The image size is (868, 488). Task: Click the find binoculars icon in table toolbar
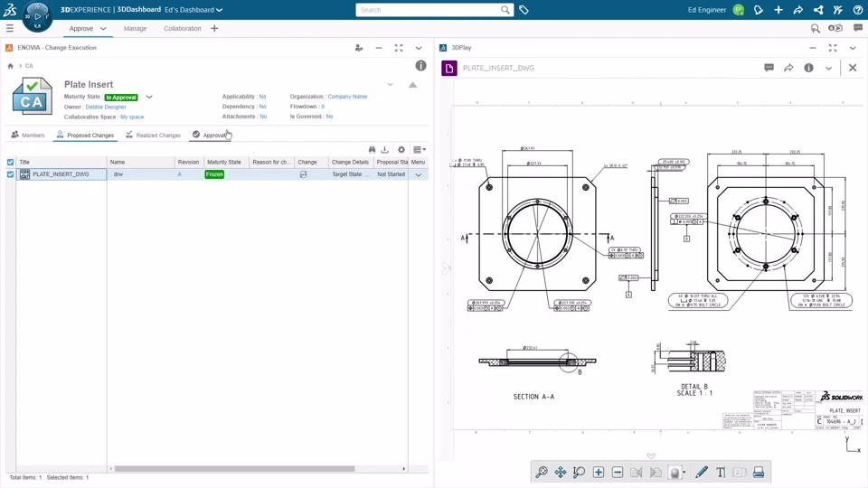coord(372,149)
